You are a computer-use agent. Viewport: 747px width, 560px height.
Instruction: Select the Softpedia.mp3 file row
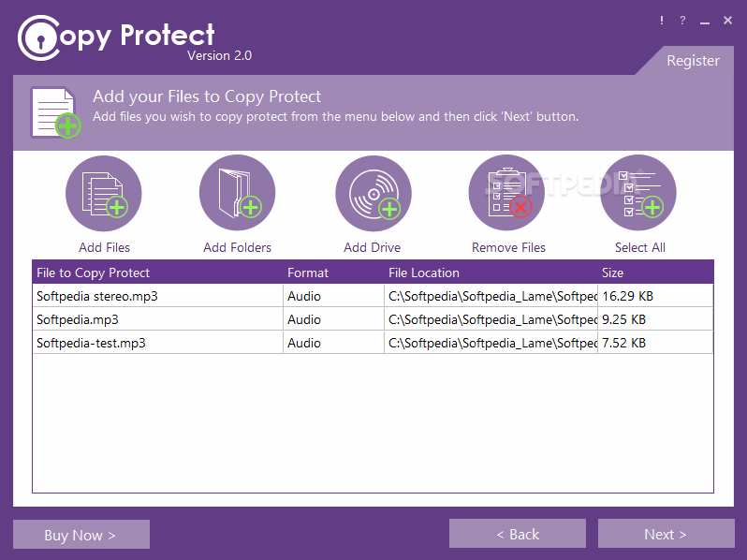(373, 319)
